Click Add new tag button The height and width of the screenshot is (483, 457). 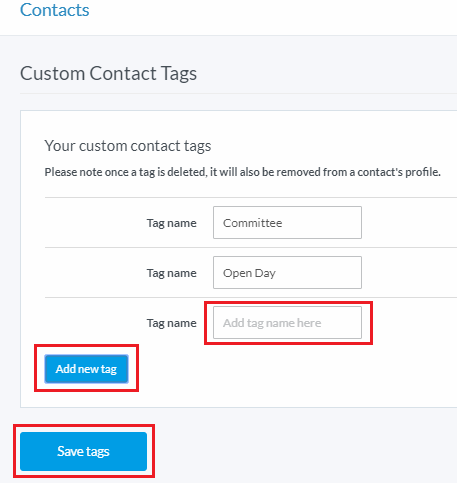pos(86,369)
